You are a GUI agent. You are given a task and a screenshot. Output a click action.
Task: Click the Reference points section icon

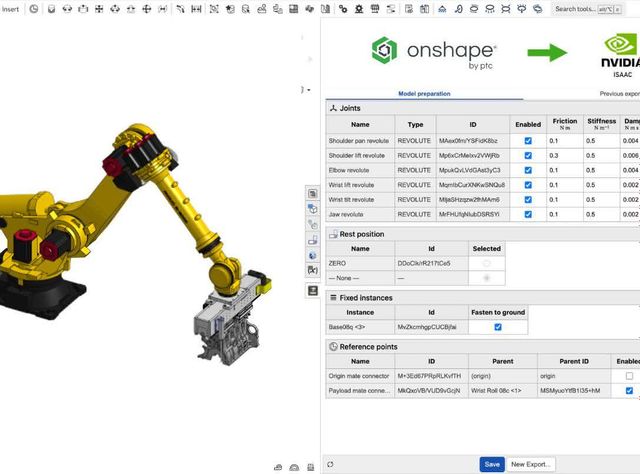point(333,347)
